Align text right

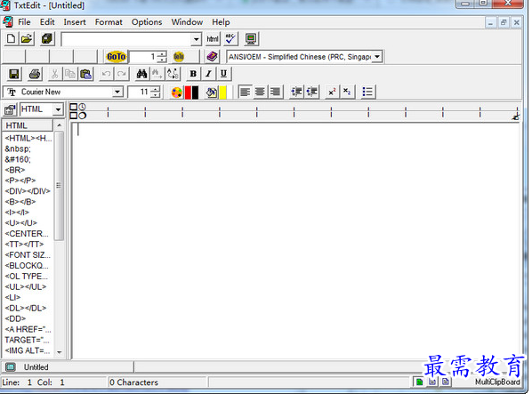tap(275, 92)
